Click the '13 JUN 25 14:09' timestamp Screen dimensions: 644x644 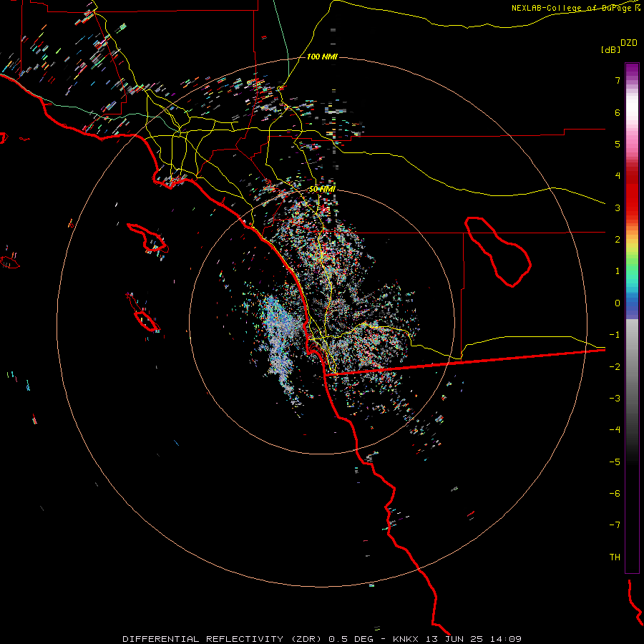(x=475, y=639)
